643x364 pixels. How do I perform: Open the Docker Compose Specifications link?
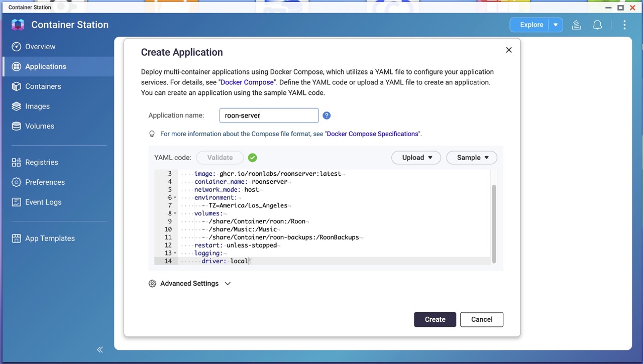(x=373, y=134)
